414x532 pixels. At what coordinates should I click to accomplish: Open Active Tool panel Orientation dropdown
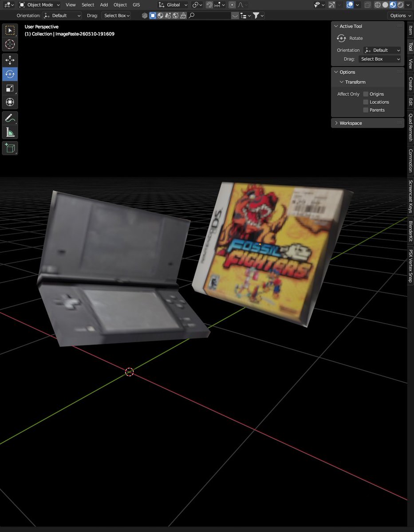click(x=382, y=50)
